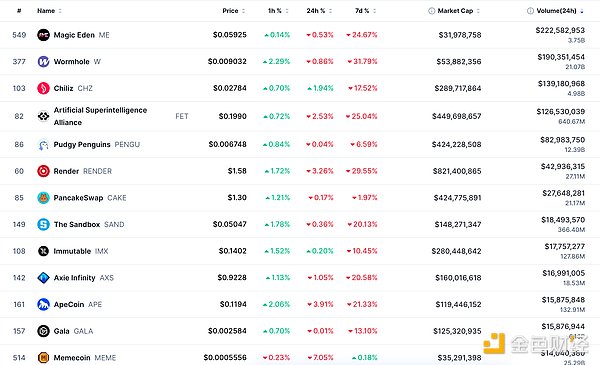Click Immutable 24h change 0.20%
This screenshot has height=365, width=600.
click(320, 251)
